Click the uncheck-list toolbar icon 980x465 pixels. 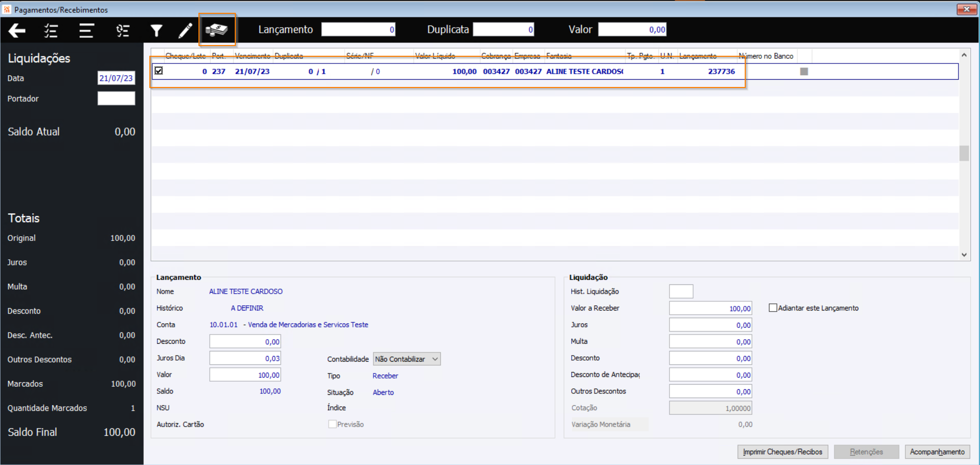click(122, 31)
